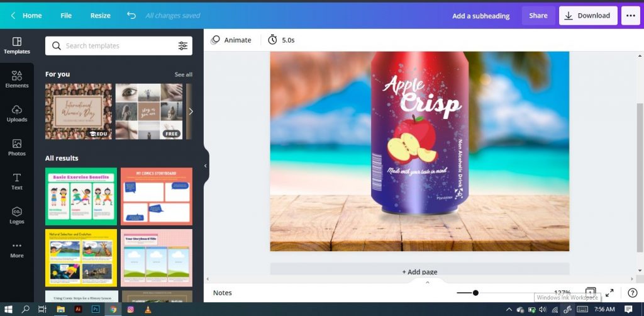The height and width of the screenshot is (316, 644).
Task: Enter fullscreen presentation mode
Action: (609, 293)
